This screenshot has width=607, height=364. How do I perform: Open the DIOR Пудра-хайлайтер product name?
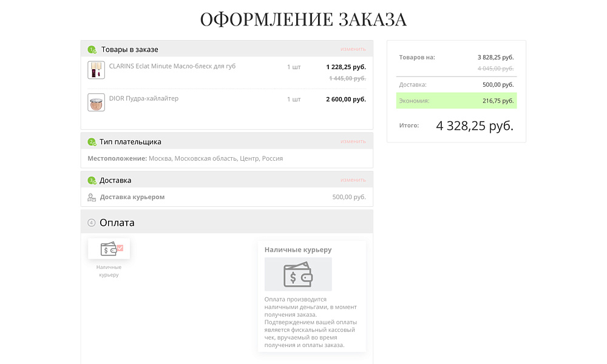(143, 98)
